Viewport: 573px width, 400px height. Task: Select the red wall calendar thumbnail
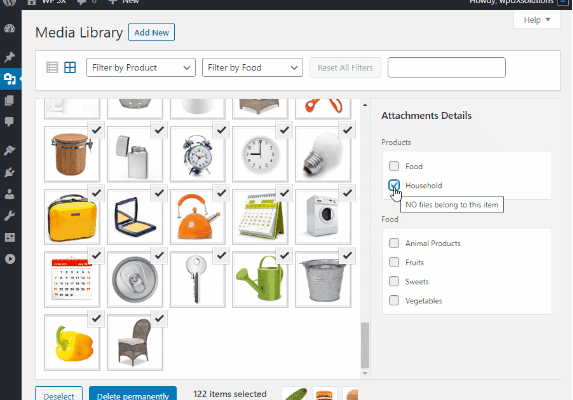pos(72,279)
